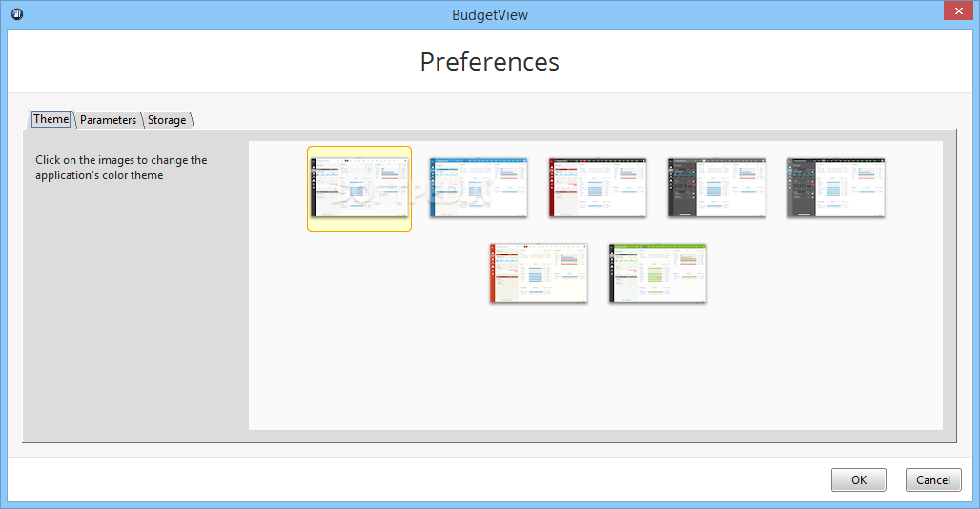Screen dimensions: 980x509
Task: Close the BudgetView preferences window
Action: pos(959,10)
